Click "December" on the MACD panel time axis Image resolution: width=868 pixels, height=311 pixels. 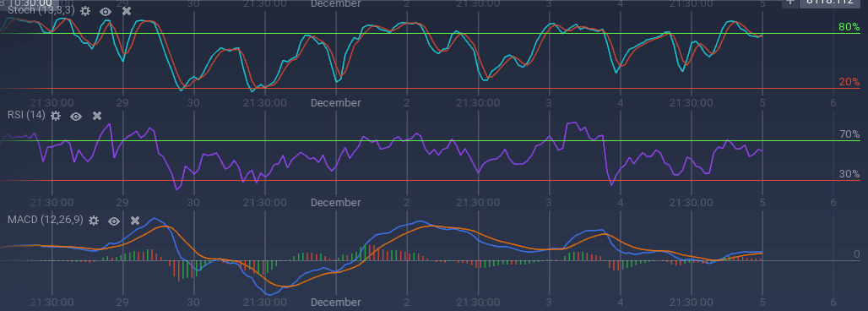[x=335, y=303]
